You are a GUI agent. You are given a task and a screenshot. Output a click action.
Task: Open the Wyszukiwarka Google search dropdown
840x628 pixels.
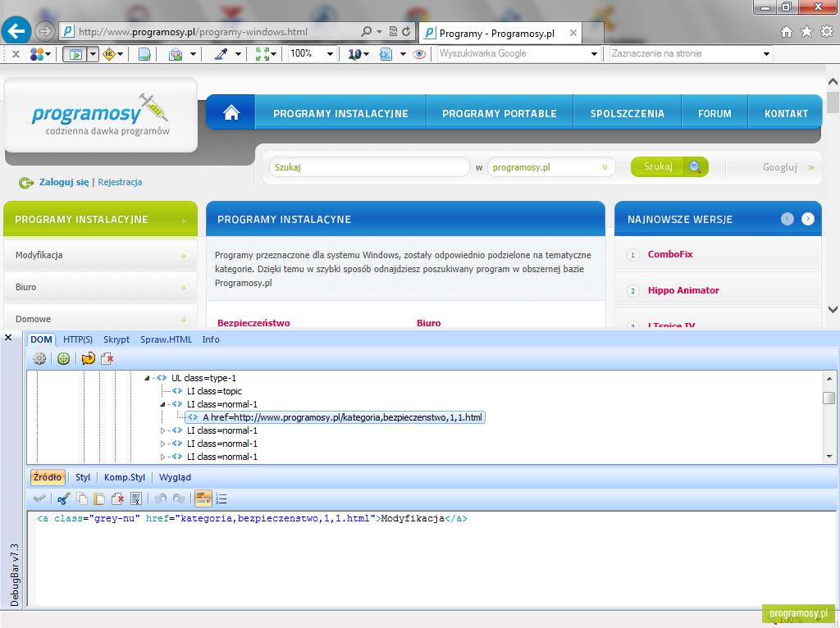pos(594,54)
